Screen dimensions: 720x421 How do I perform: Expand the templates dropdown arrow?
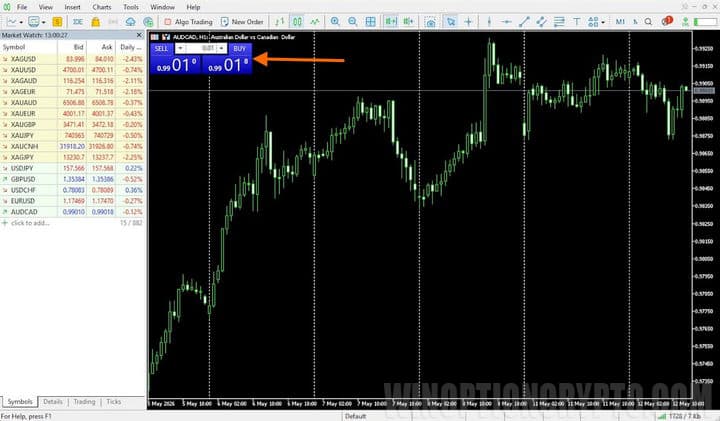(44, 22)
